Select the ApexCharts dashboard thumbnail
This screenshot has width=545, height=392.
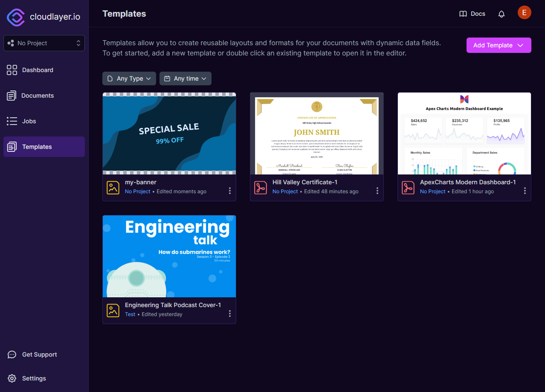click(464, 134)
